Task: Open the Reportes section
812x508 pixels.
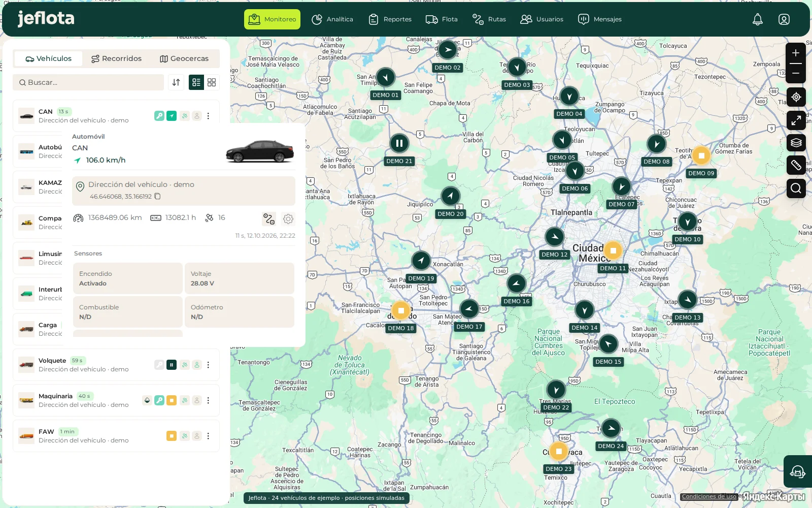Action: point(390,19)
